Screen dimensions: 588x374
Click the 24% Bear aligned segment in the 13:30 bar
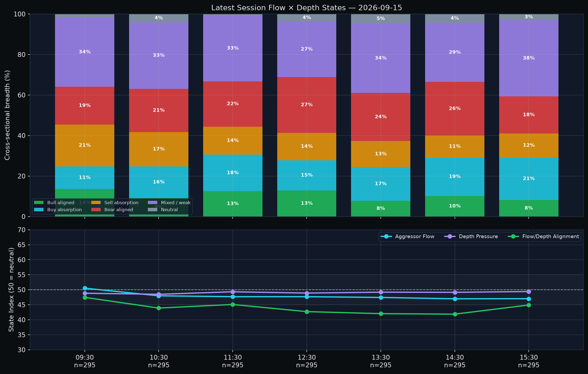point(381,117)
